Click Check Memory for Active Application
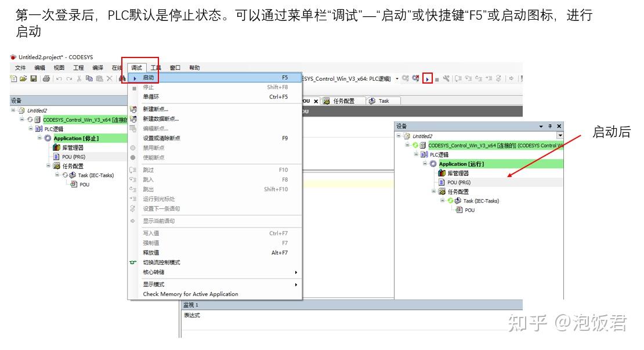This screenshot has width=644, height=350. (x=215, y=294)
